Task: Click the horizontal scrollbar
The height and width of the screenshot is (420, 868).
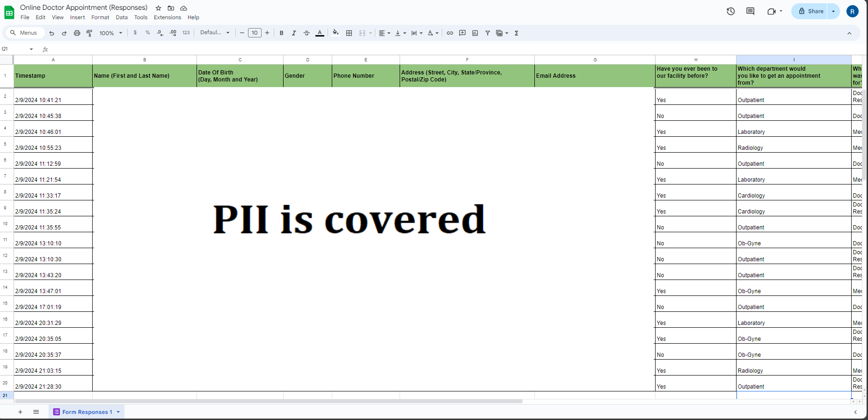Action: pos(269,401)
